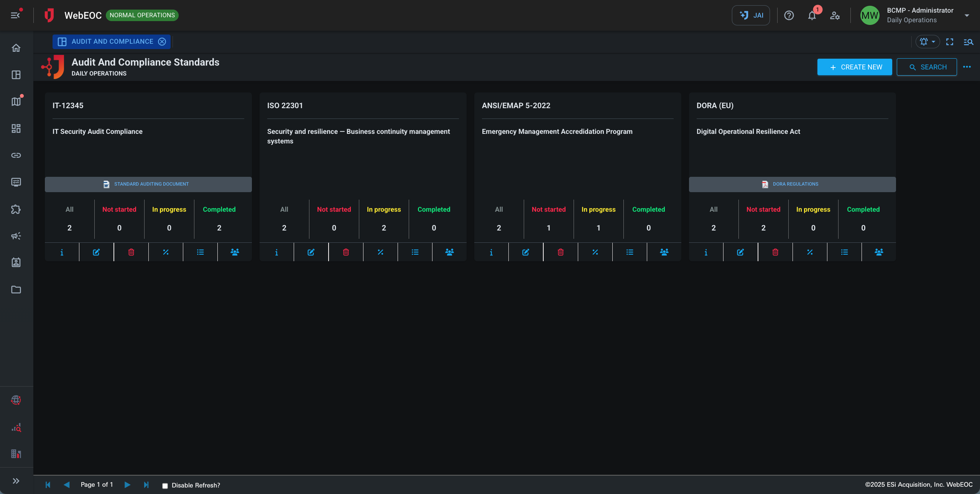Open the links icon in sidebar

click(x=16, y=155)
